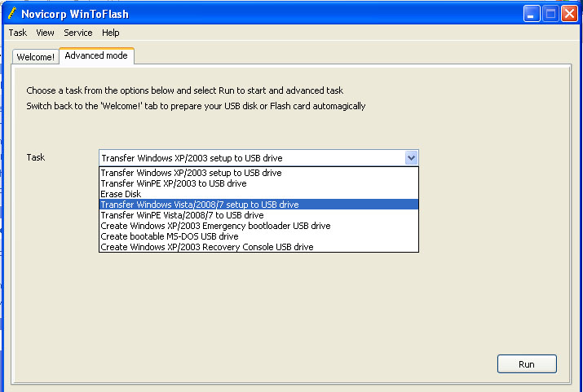Switch to the Welcome! tab
Screen dimensions: 583x392
[x=36, y=57]
